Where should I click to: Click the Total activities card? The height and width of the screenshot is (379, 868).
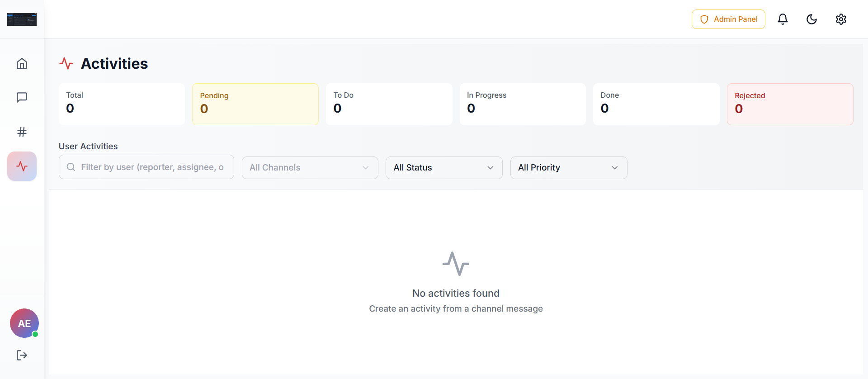[122, 104]
